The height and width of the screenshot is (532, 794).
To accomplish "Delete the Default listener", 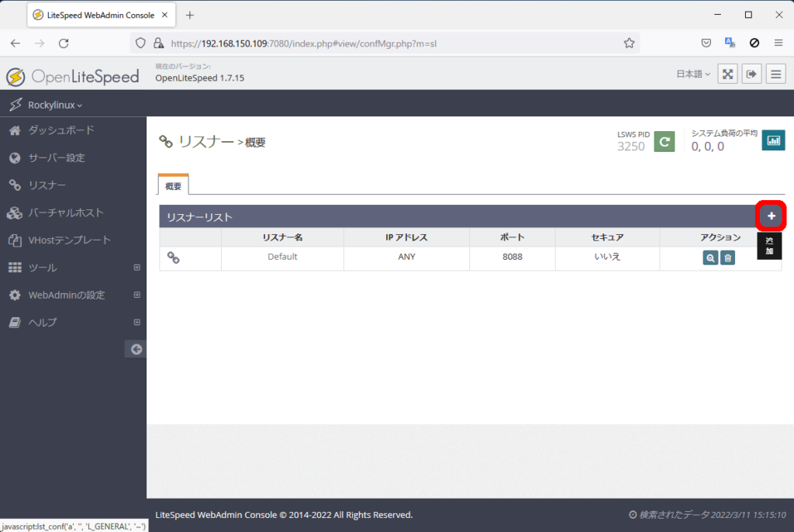I will tap(727, 258).
